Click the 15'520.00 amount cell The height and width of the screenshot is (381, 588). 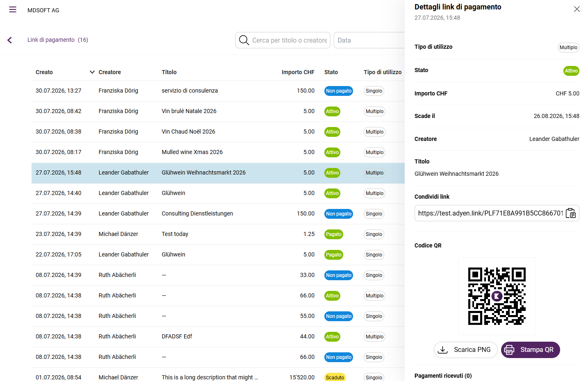(x=302, y=377)
